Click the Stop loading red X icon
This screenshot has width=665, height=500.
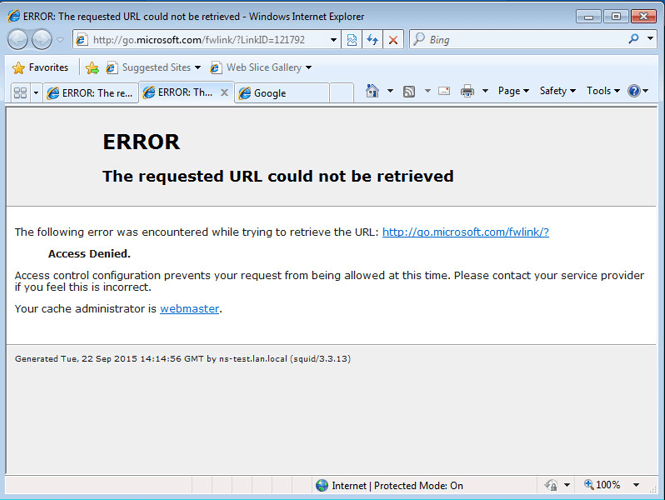[x=393, y=40]
